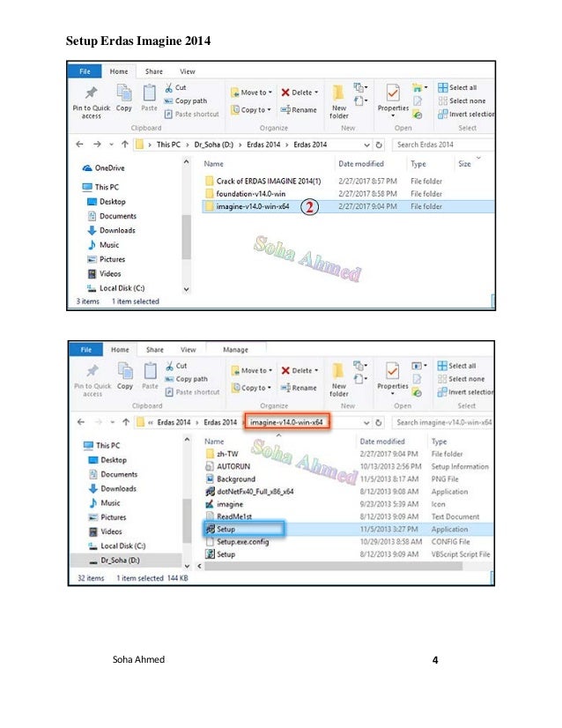
Task: Click bottom window horizontal scrollbar
Action: (333, 566)
